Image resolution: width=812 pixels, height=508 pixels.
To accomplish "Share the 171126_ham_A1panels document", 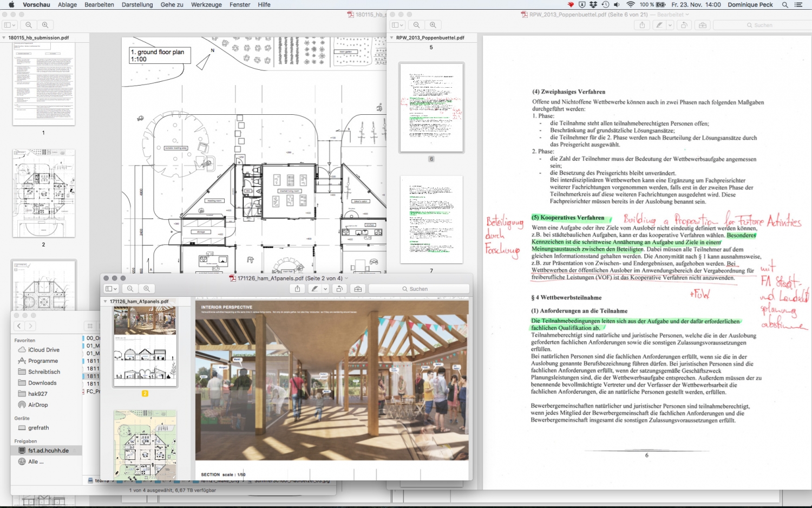I will pyautogui.click(x=297, y=289).
